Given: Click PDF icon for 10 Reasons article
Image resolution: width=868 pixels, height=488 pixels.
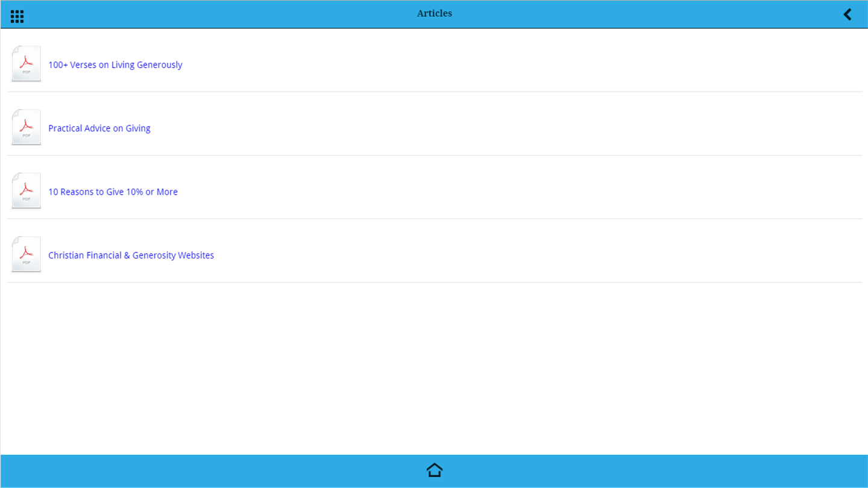Looking at the screenshot, I should click(x=27, y=190).
